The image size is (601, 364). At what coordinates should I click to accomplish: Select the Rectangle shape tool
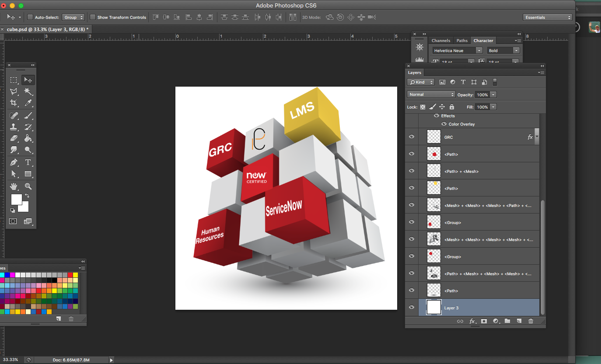click(28, 174)
